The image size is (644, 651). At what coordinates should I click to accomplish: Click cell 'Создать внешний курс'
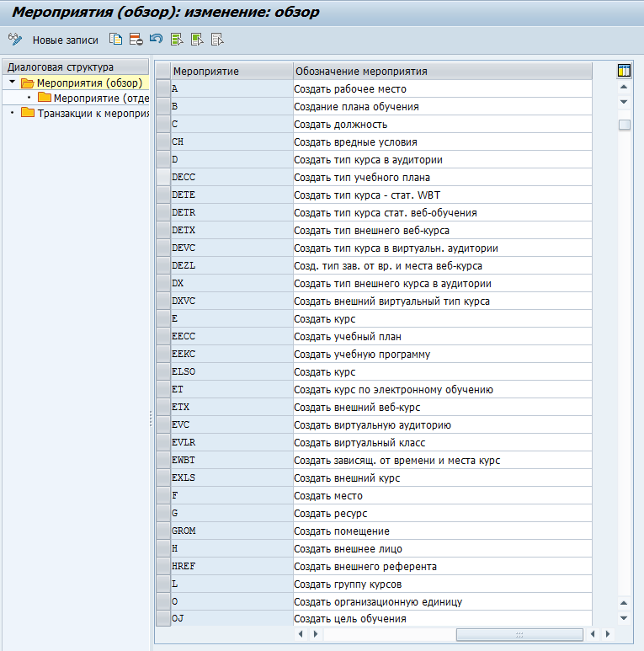point(442,478)
